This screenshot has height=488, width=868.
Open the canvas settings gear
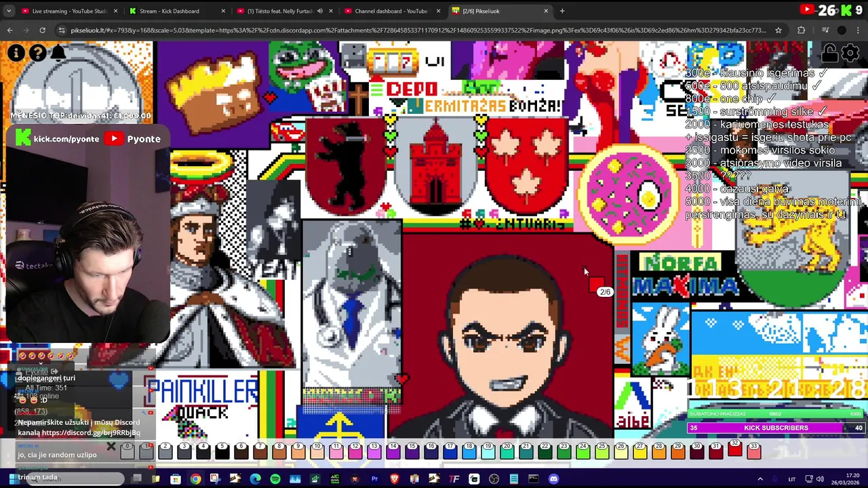[850, 53]
